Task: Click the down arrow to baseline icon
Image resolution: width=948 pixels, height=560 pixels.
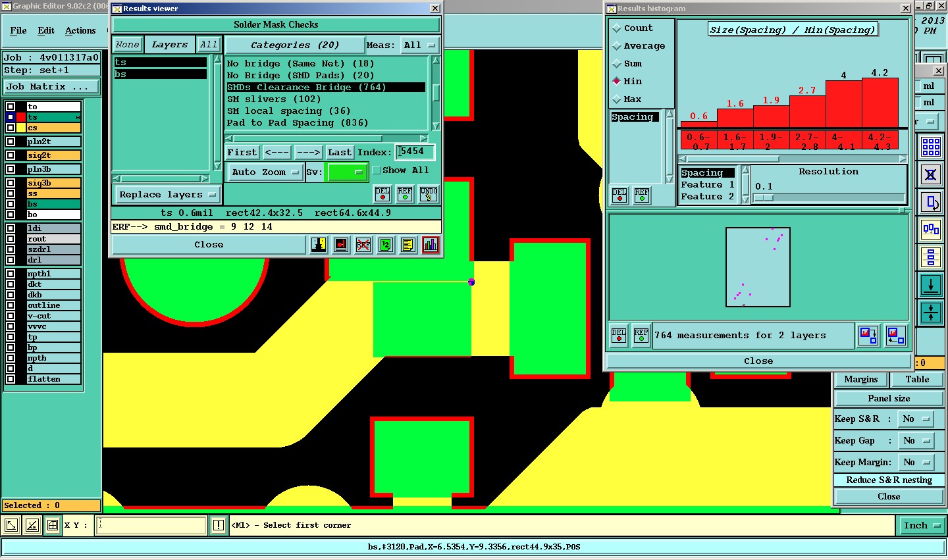Action: coord(931,285)
